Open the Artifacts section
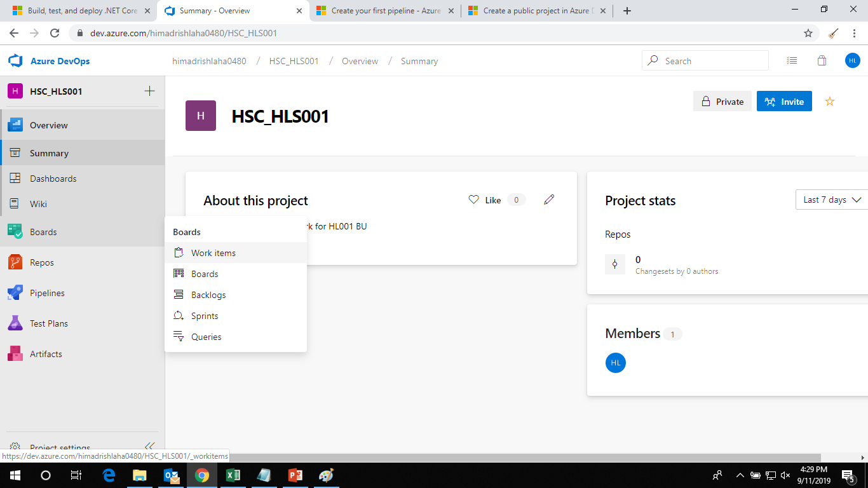The height and width of the screenshot is (488, 868). pyautogui.click(x=49, y=353)
